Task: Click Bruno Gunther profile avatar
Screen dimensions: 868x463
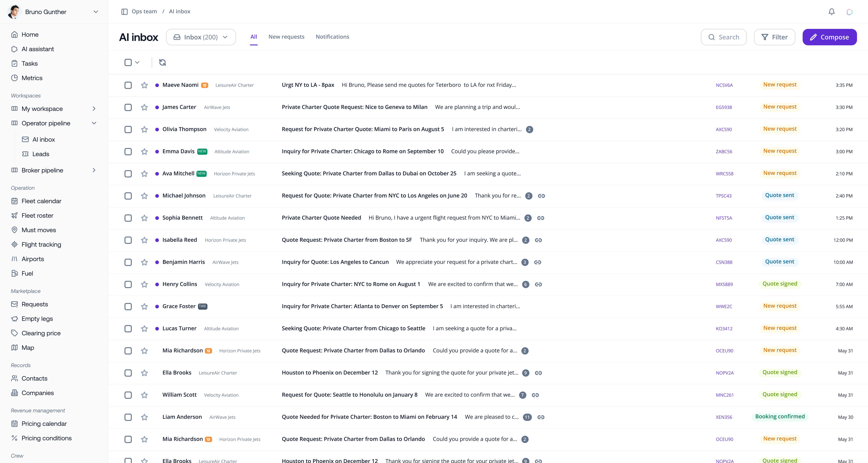Action: point(14,12)
